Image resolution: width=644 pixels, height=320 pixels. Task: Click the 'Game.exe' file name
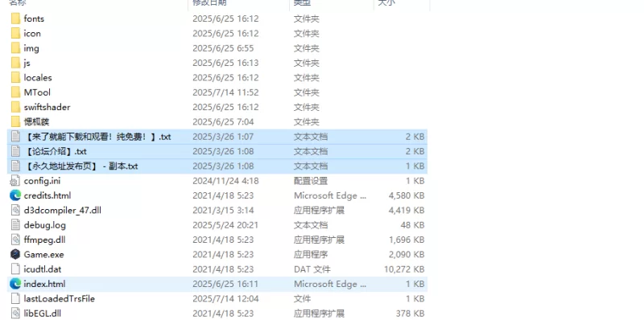pos(44,254)
